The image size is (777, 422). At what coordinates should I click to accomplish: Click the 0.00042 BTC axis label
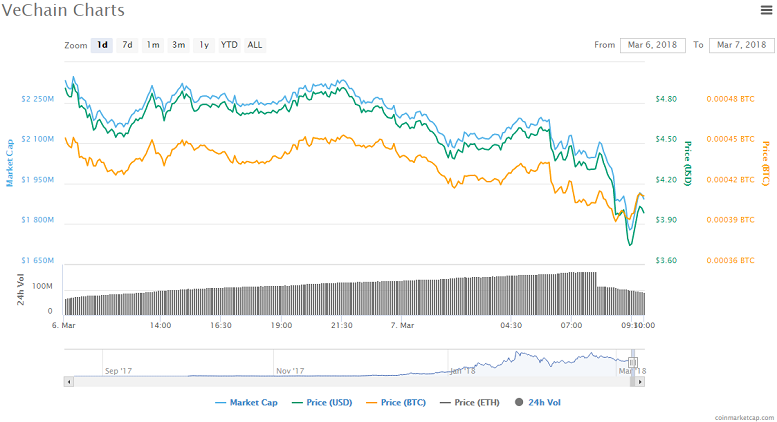730,180
